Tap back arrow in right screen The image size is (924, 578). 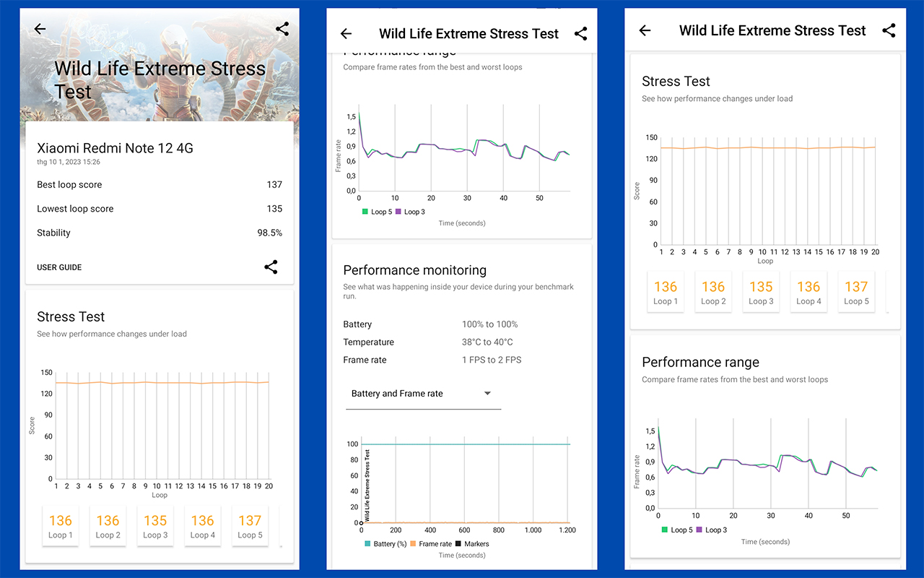click(645, 30)
